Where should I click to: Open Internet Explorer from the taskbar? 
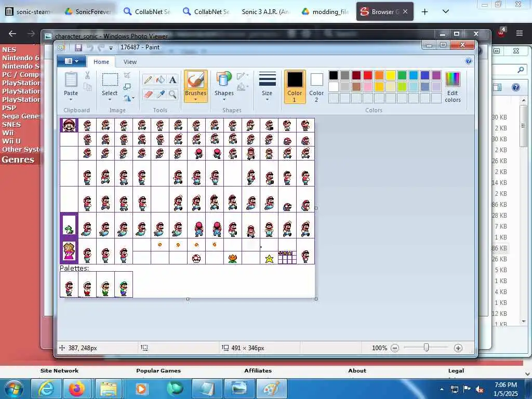click(x=46, y=389)
